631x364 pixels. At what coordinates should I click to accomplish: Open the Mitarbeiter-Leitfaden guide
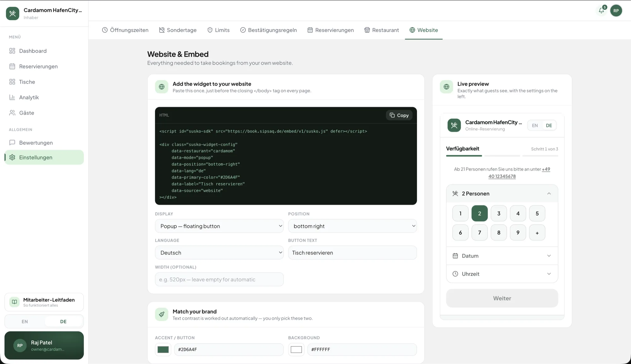click(44, 302)
